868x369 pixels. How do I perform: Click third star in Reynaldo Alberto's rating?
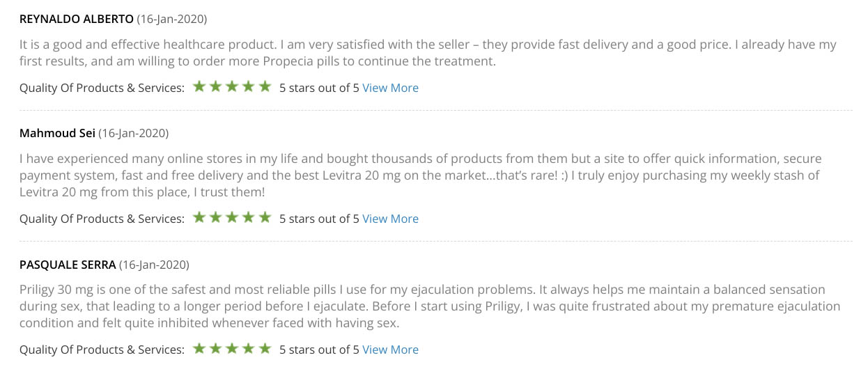coord(232,87)
